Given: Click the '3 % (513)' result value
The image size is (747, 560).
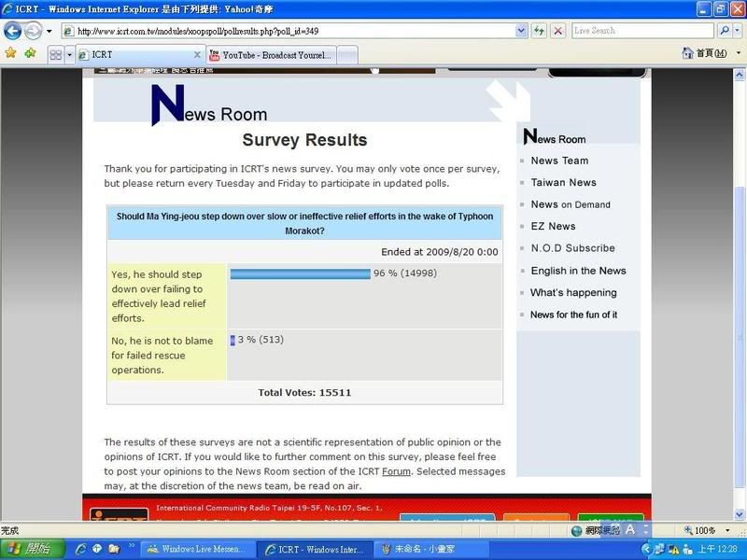Looking at the screenshot, I should click(261, 340).
